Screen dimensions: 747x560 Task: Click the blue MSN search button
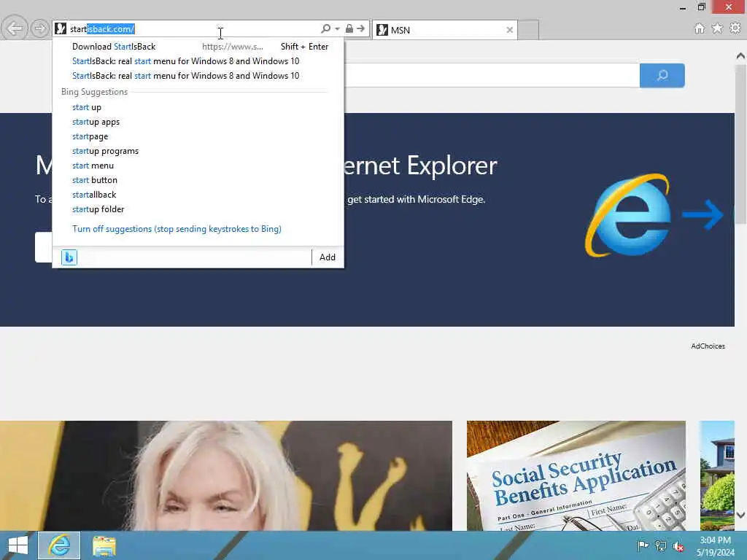(x=662, y=75)
